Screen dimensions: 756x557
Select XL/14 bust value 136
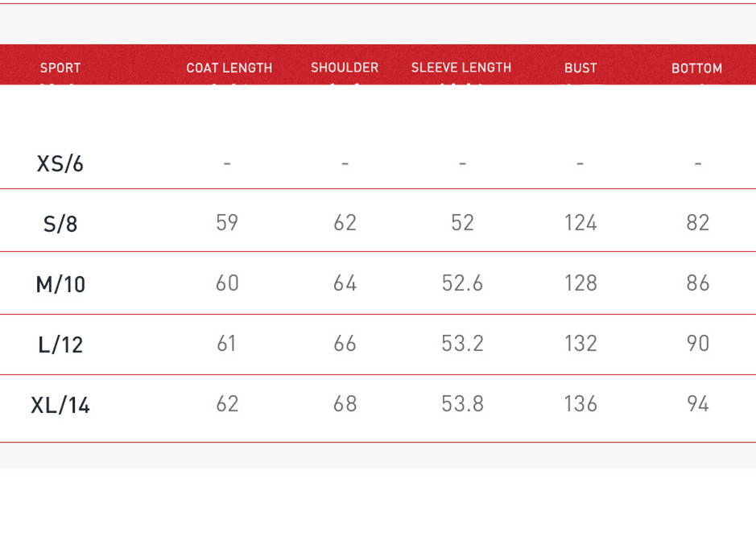pyautogui.click(x=580, y=403)
